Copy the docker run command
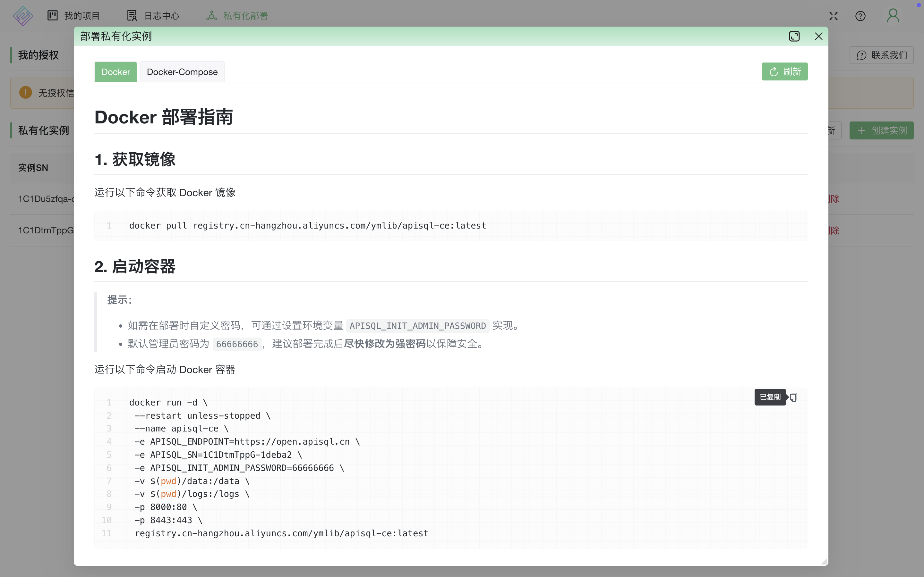This screenshot has width=924, height=577. 794,397
